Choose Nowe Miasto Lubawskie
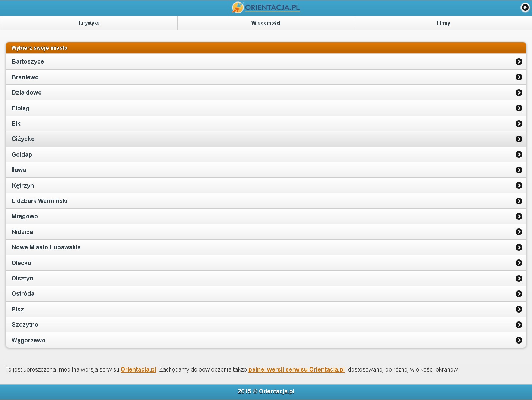The height and width of the screenshot is (400, 532). coord(46,247)
